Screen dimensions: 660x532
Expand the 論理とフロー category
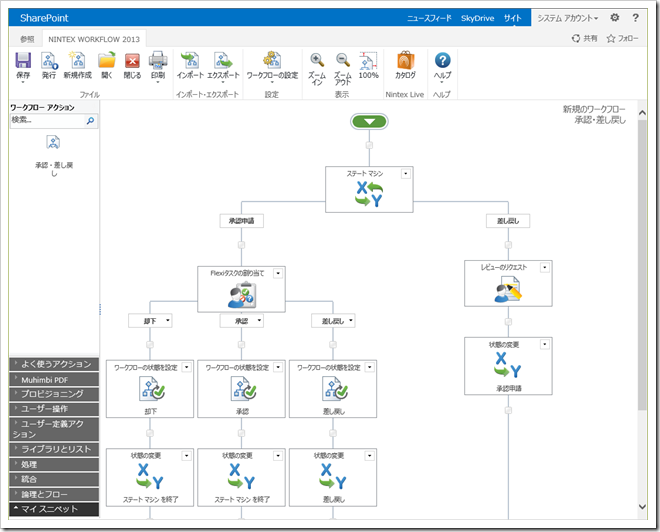54,494
